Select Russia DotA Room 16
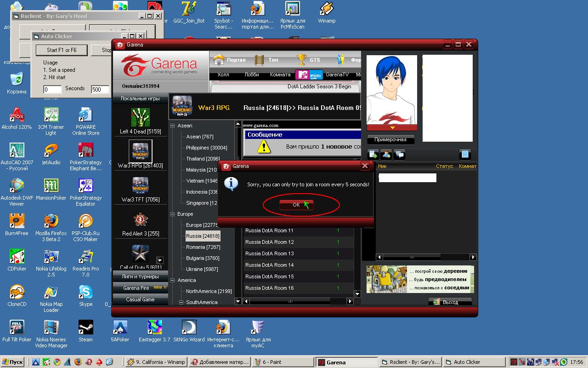The height and width of the screenshot is (368, 588). (x=298, y=288)
